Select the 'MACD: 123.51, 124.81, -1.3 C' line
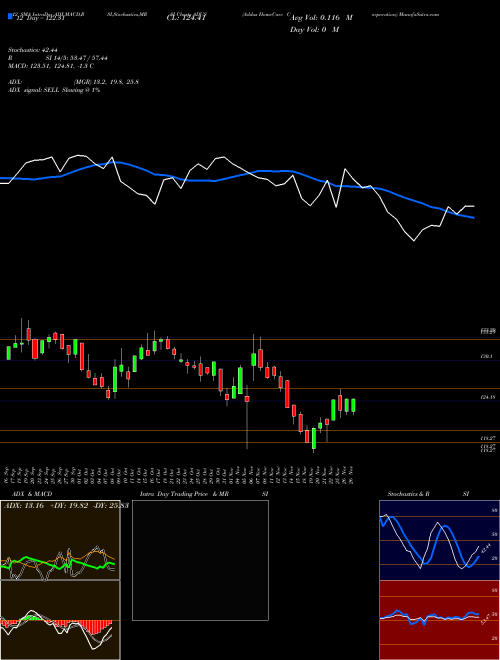The image size is (500, 660). [51, 66]
